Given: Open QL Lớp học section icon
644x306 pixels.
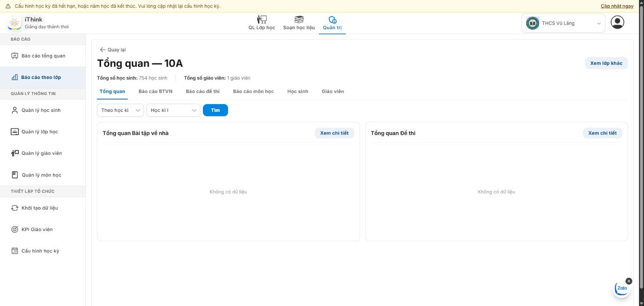Looking at the screenshot, I should pyautogui.click(x=262, y=19).
